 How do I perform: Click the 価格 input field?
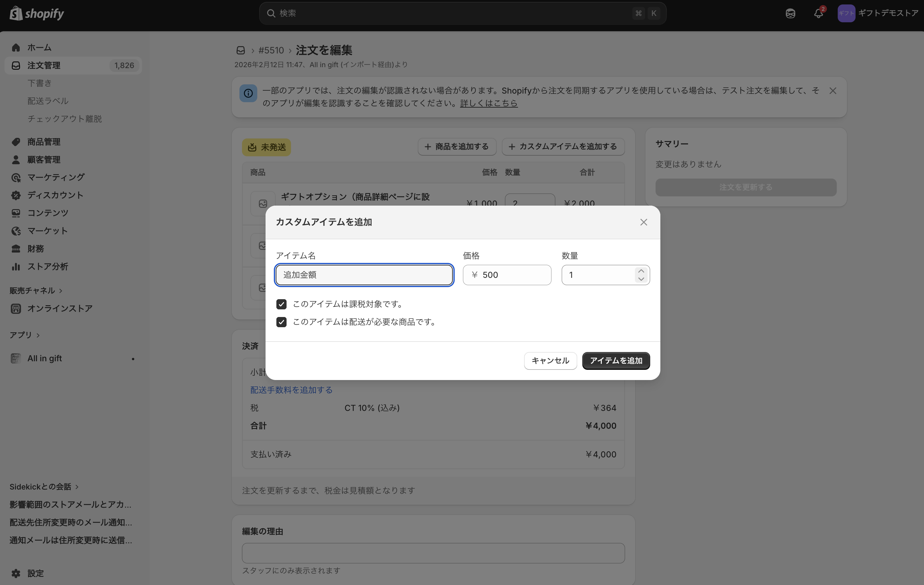514,275
